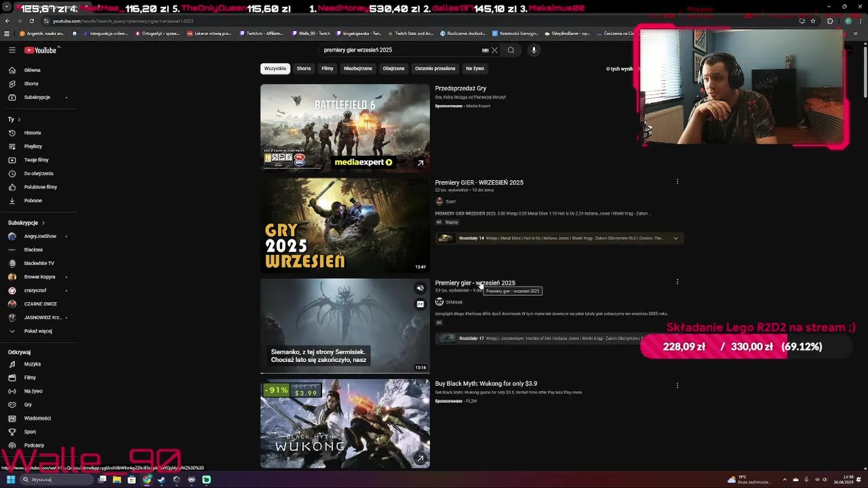Image resolution: width=868 pixels, height=488 pixels.
Task: Select the Na żywo filter chip
Action: pos(475,68)
